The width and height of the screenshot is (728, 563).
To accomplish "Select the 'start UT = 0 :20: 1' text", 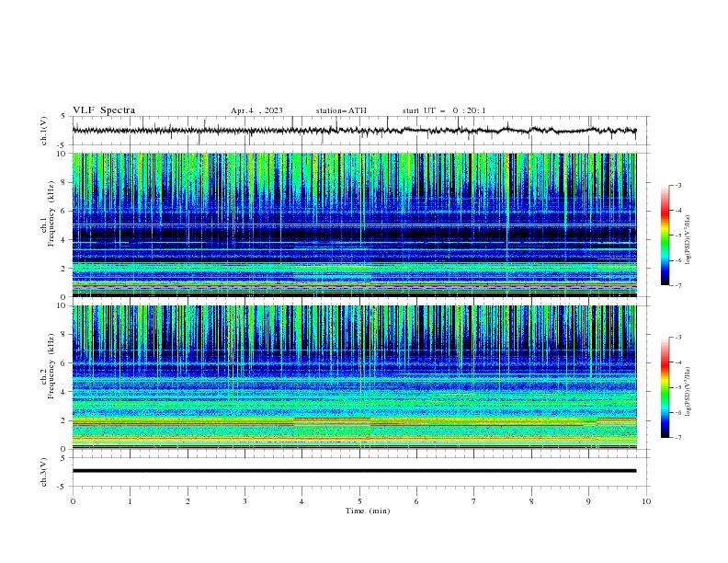I will [x=444, y=110].
